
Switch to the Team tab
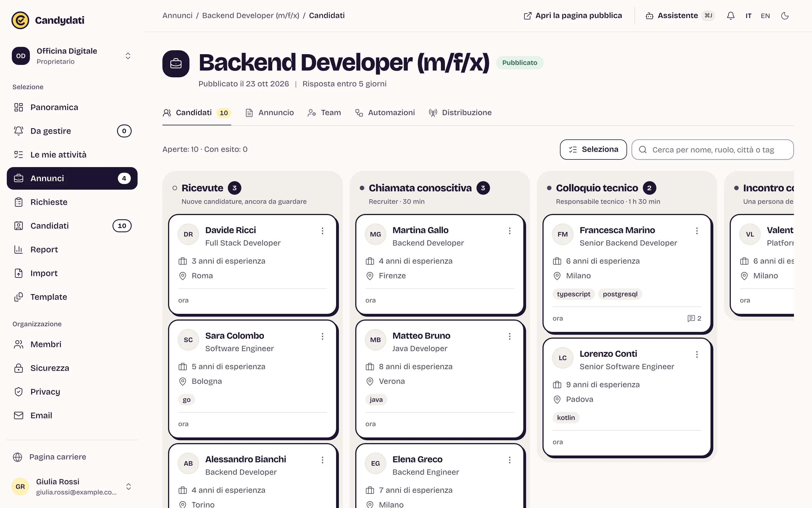click(x=324, y=113)
